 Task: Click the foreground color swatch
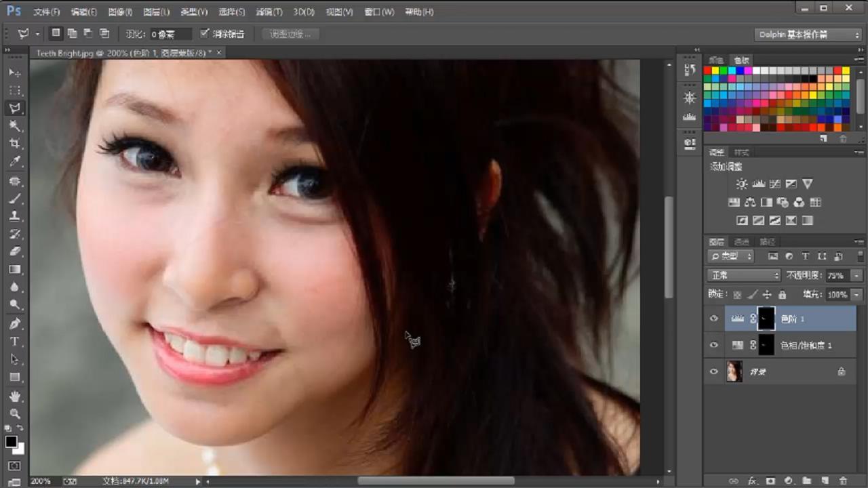[x=11, y=442]
